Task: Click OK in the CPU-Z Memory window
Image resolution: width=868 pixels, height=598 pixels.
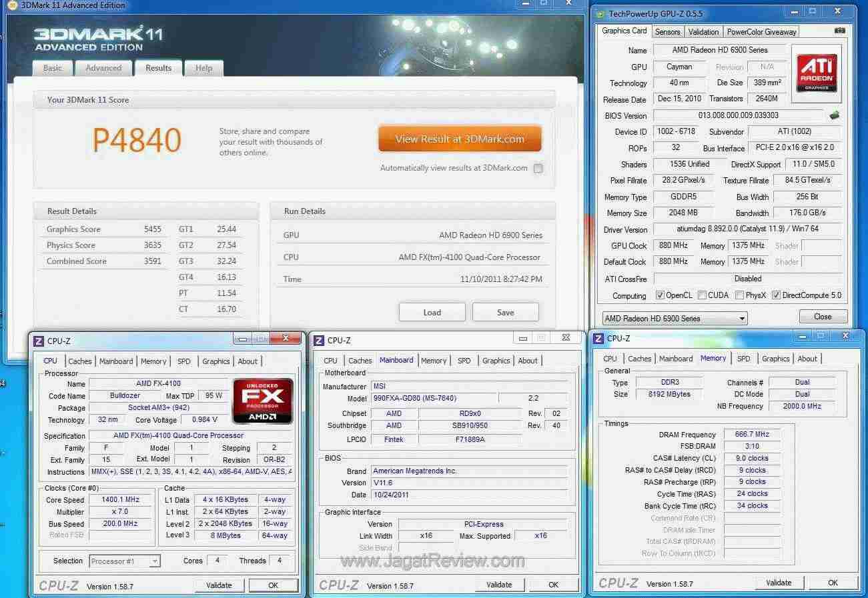Action: coord(833,583)
